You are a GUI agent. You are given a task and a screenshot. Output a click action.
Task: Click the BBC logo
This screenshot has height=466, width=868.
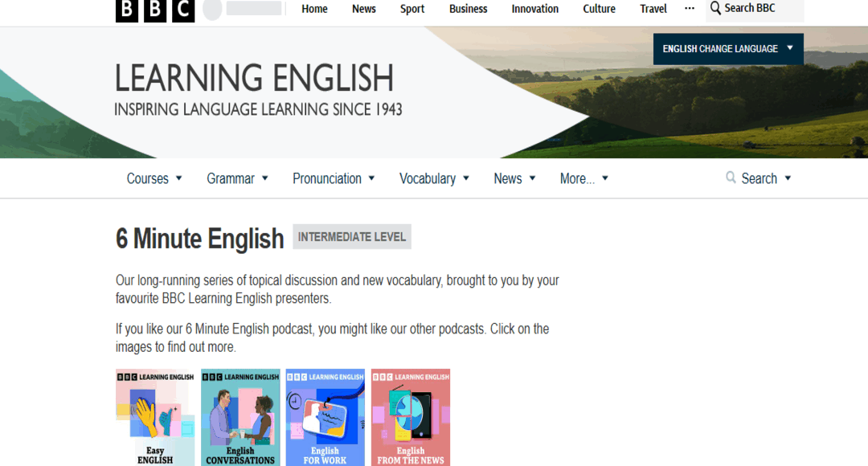coord(154,10)
